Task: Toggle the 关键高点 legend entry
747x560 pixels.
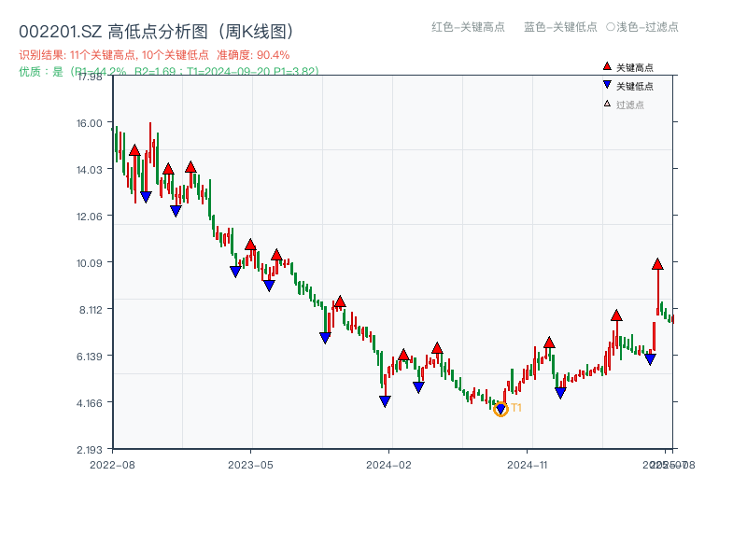Action: click(627, 67)
